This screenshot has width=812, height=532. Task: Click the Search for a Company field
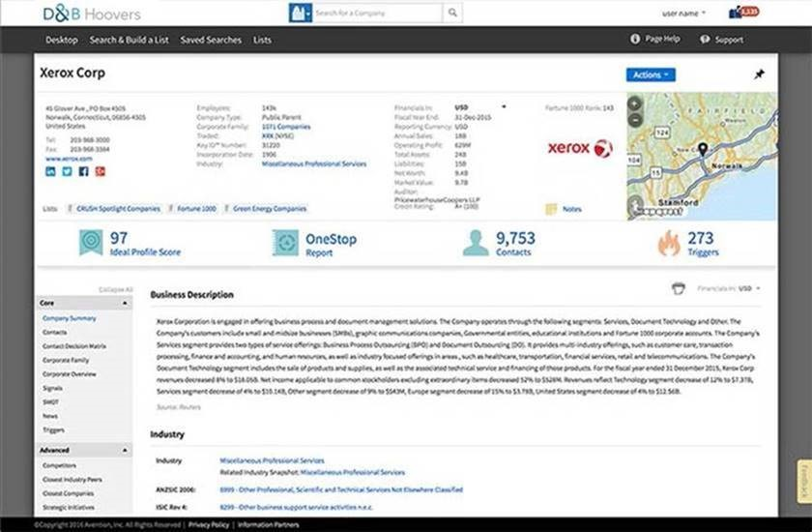click(378, 13)
